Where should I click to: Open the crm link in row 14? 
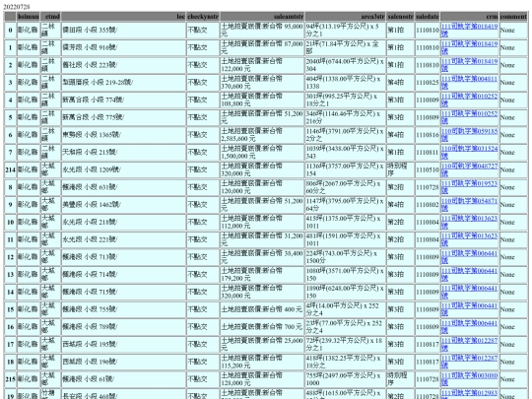click(x=469, y=293)
